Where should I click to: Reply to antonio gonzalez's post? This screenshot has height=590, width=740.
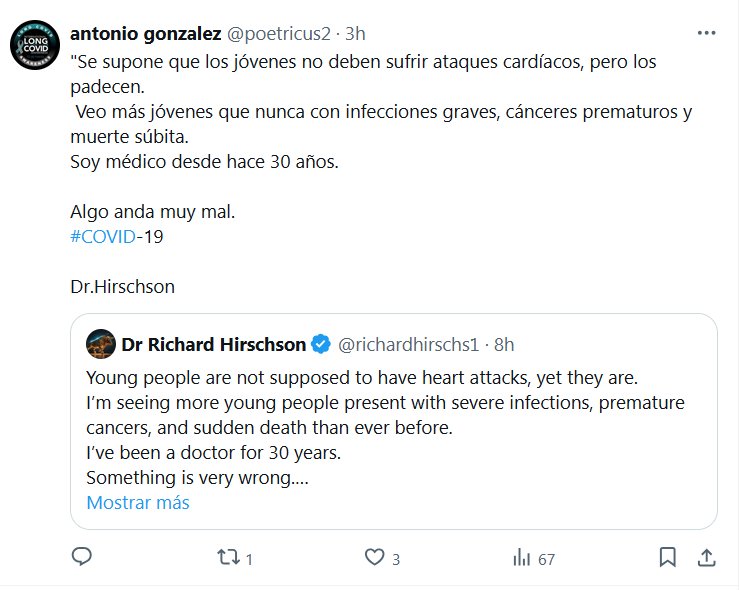point(83,558)
